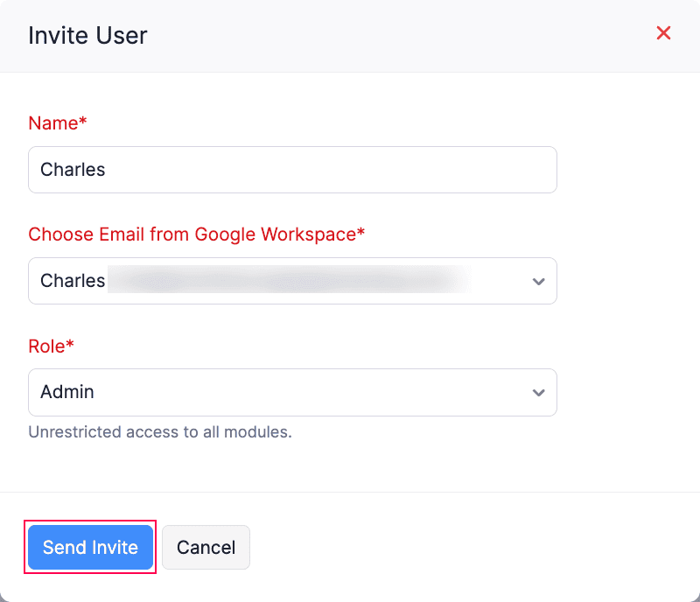Click the Role* field label
Screen dimensions: 700x602
(x=48, y=346)
